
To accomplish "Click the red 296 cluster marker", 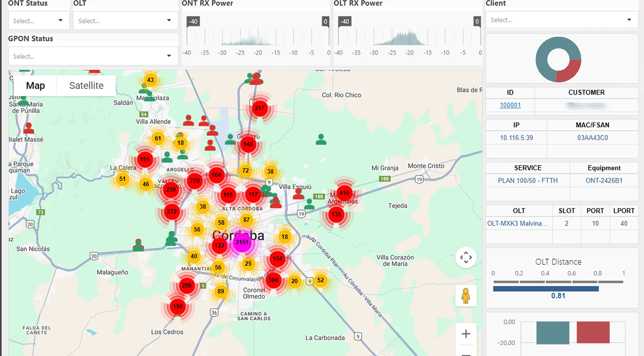I will click(186, 285).
